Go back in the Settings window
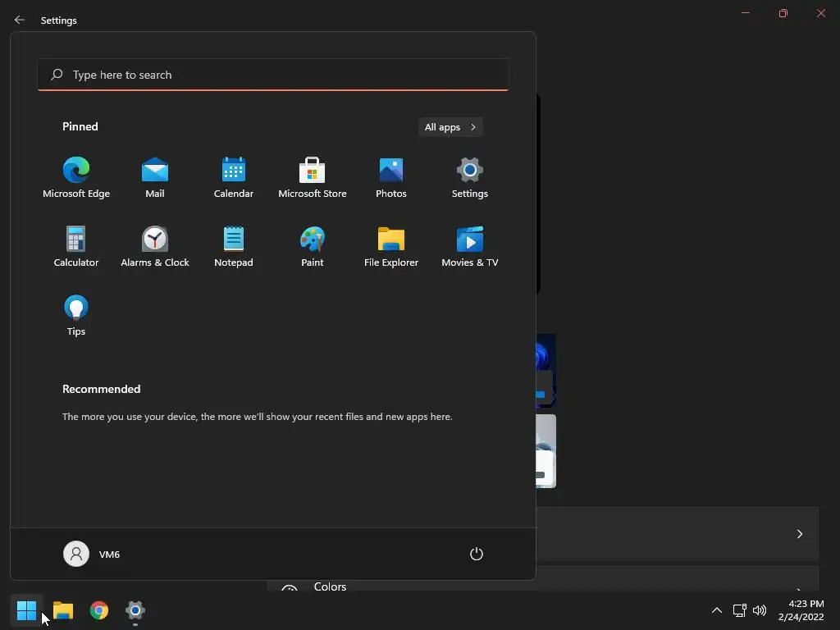The image size is (840, 630). (x=20, y=20)
